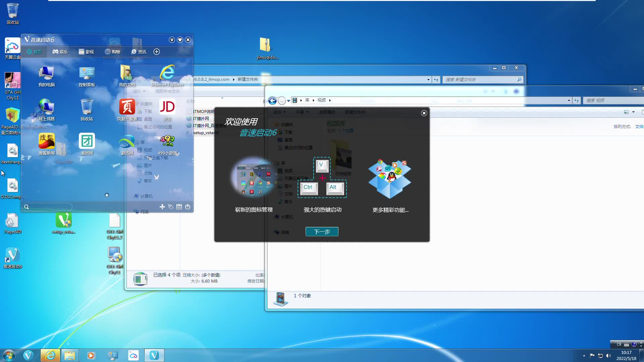Switch to the 娱乐 tab
This screenshot has height=362, width=644.
60,52
